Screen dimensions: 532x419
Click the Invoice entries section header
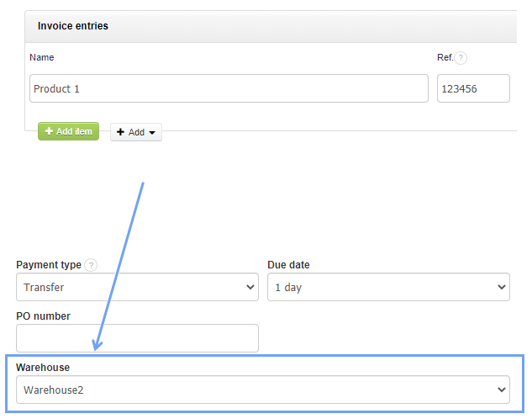pyautogui.click(x=73, y=26)
